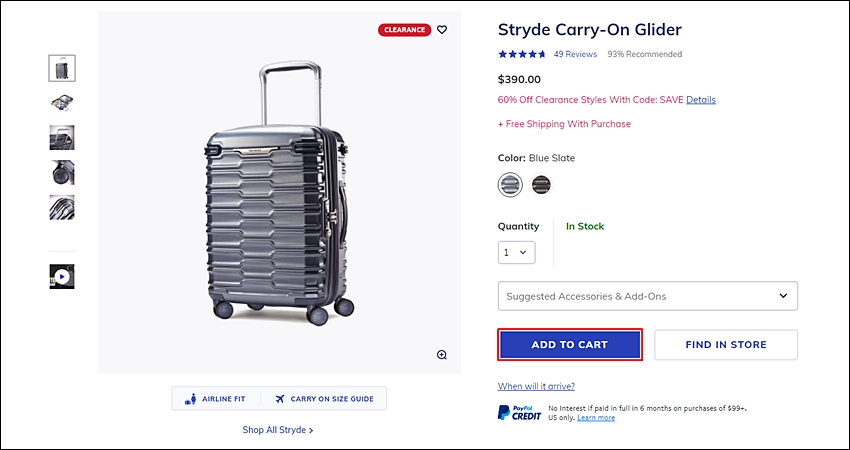
Task: Play the product video thumbnail
Action: click(x=62, y=277)
